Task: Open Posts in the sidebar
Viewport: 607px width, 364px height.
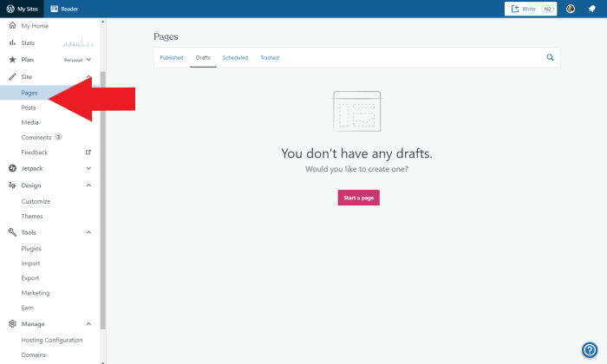Action: [29, 107]
